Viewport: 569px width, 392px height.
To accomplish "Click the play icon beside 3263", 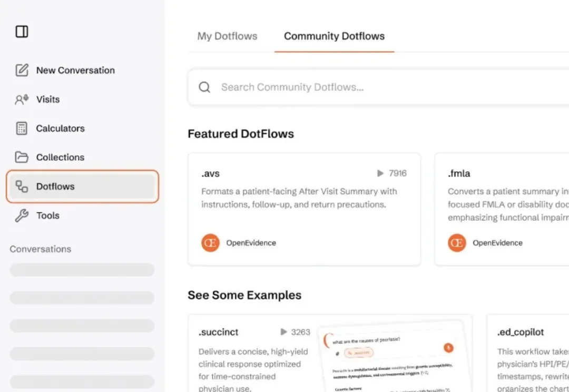I will pos(284,332).
